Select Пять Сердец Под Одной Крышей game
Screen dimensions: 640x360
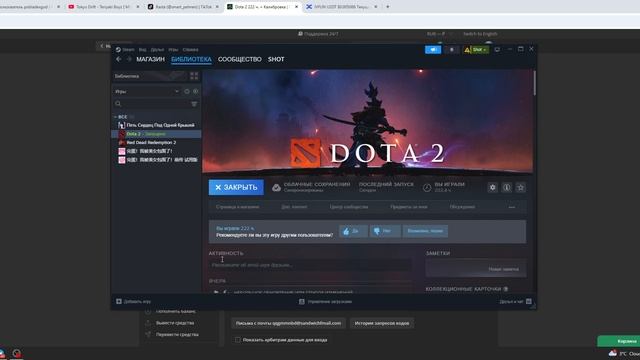click(156, 125)
